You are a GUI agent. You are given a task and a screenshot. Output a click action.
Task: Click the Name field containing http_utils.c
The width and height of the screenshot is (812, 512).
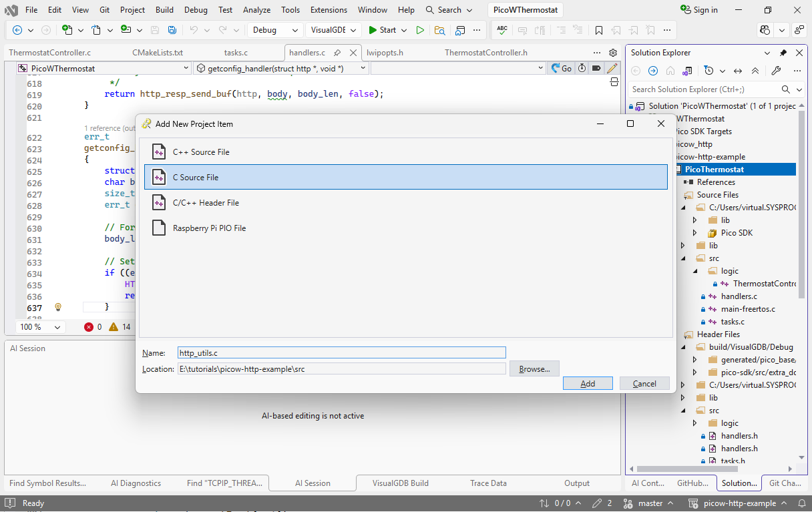tap(341, 352)
